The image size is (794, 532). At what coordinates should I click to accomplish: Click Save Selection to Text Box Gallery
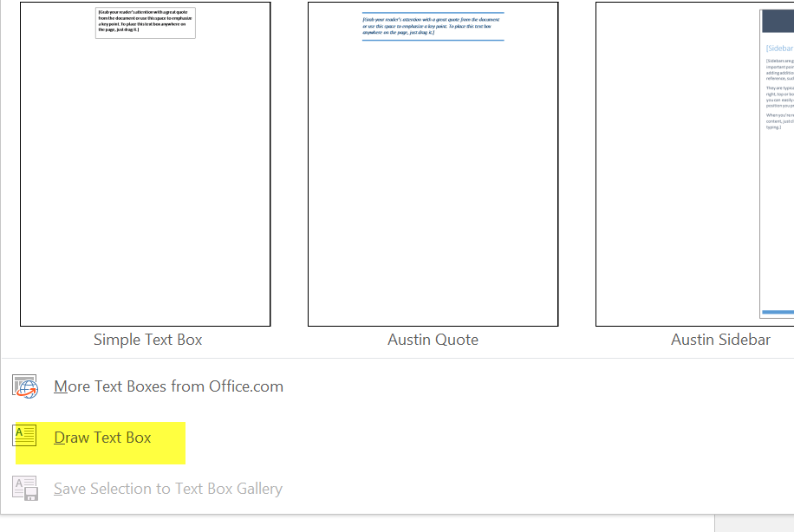tap(168, 489)
